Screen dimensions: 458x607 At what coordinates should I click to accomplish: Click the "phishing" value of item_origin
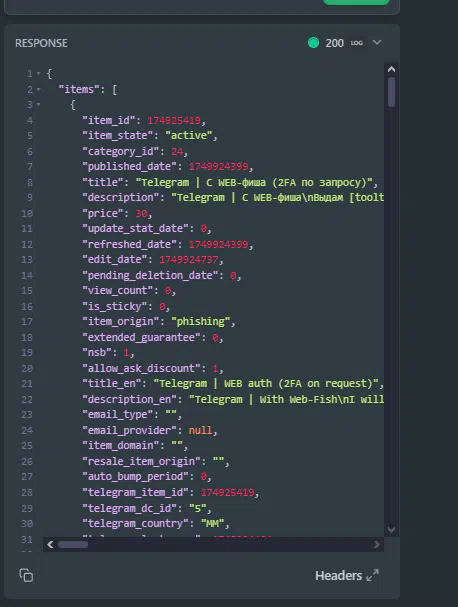coord(201,321)
